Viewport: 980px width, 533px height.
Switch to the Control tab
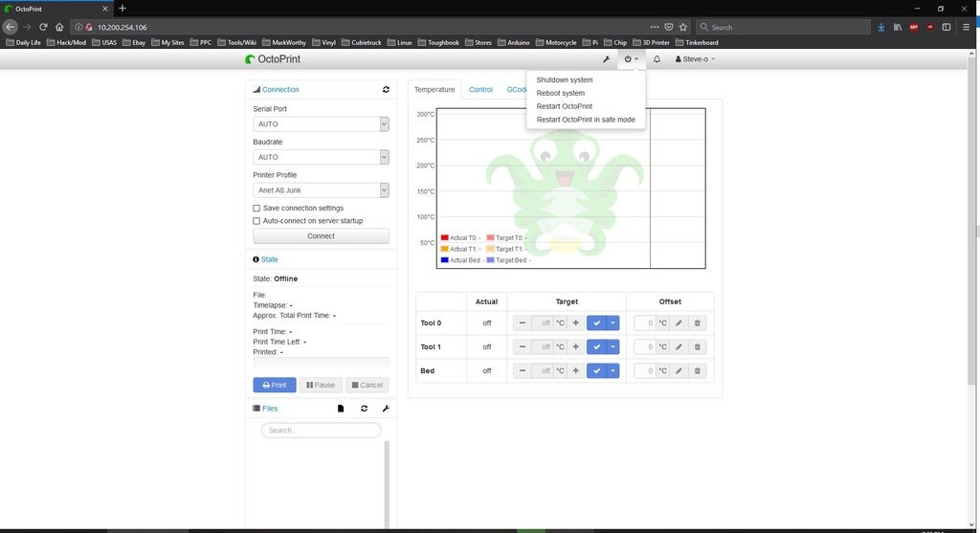(480, 90)
